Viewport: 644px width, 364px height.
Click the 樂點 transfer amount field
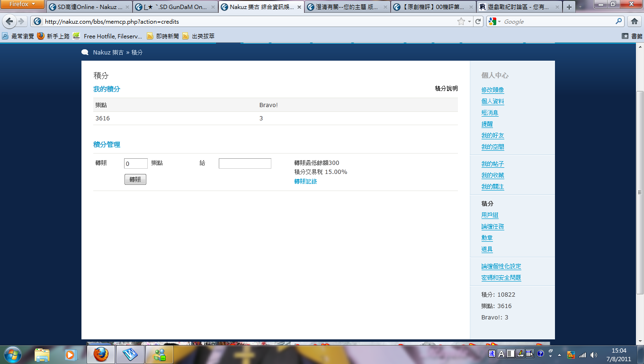point(136,164)
